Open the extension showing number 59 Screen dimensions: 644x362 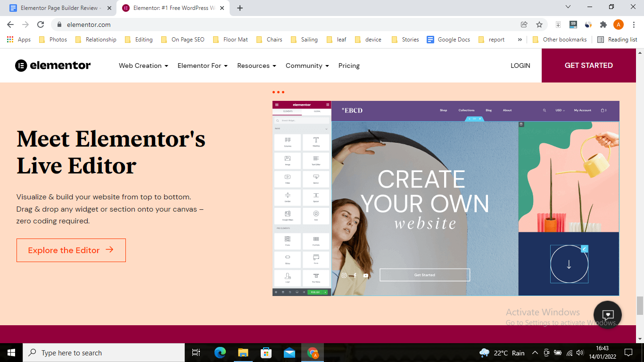[573, 25]
